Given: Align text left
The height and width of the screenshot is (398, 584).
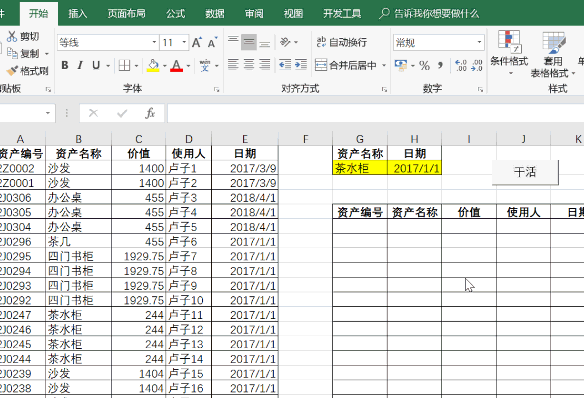Looking at the screenshot, I should [x=233, y=65].
